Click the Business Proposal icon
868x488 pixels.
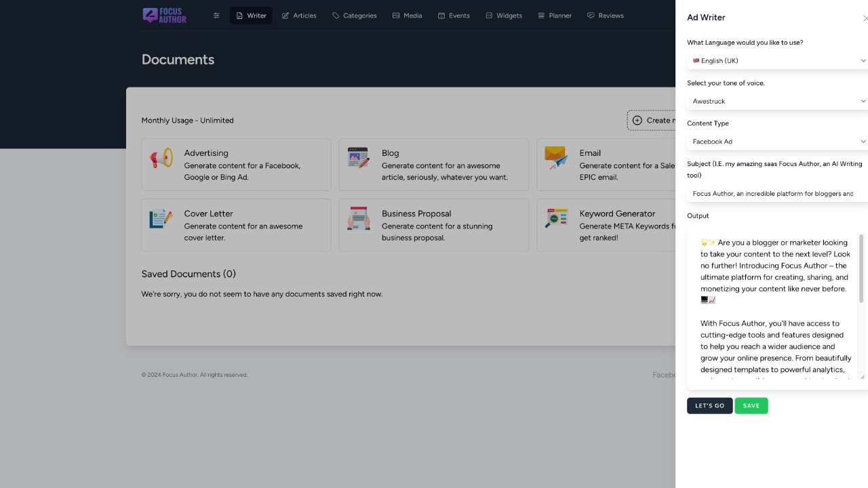point(358,218)
